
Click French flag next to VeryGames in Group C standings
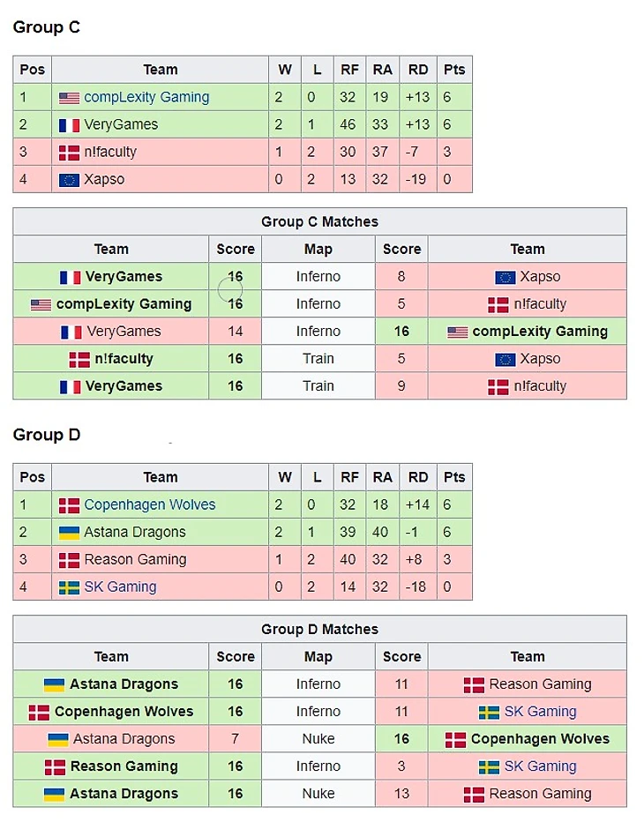pos(69,125)
